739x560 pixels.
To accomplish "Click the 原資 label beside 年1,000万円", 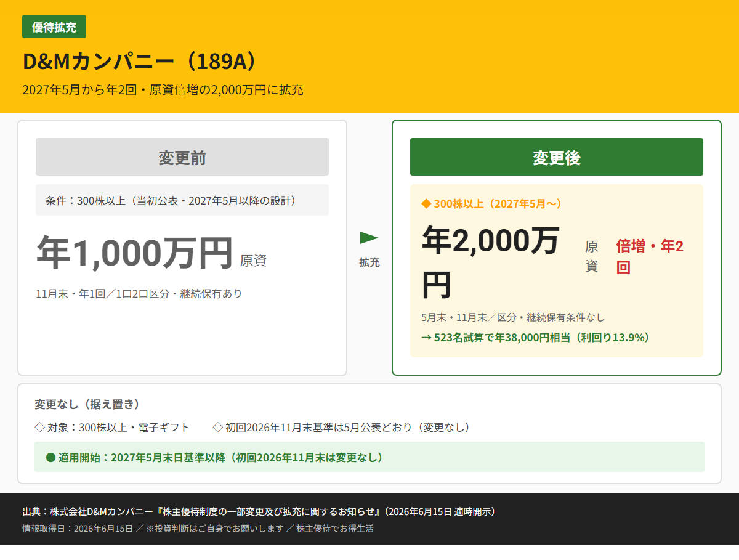I will [253, 261].
